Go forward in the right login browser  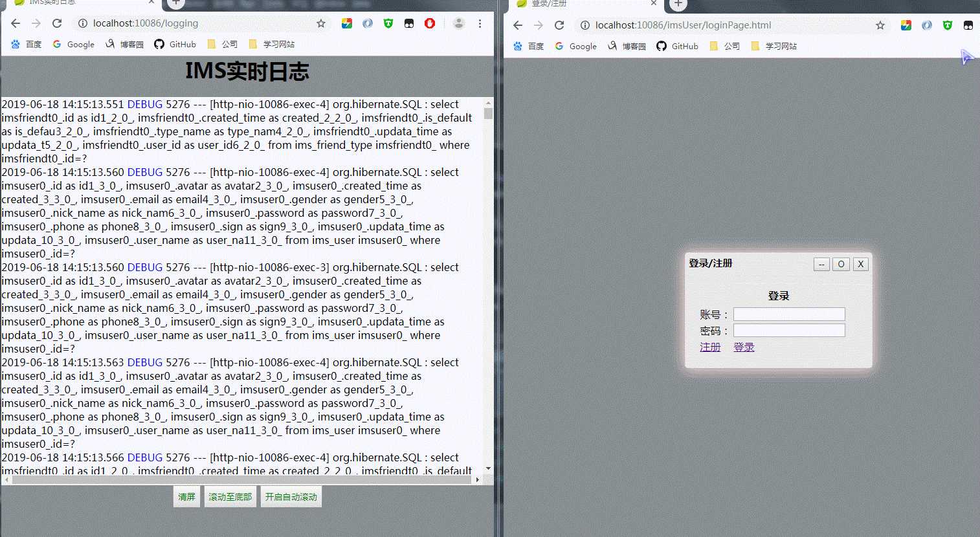click(x=539, y=25)
